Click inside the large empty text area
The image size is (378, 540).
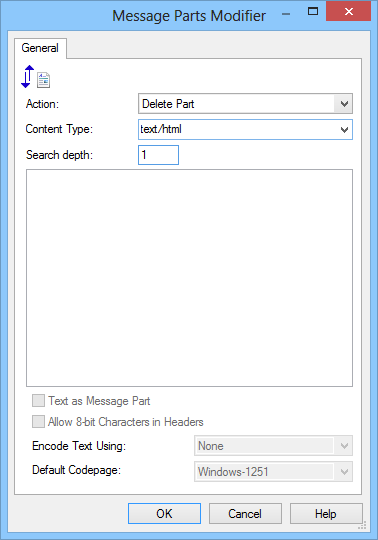[189, 278]
